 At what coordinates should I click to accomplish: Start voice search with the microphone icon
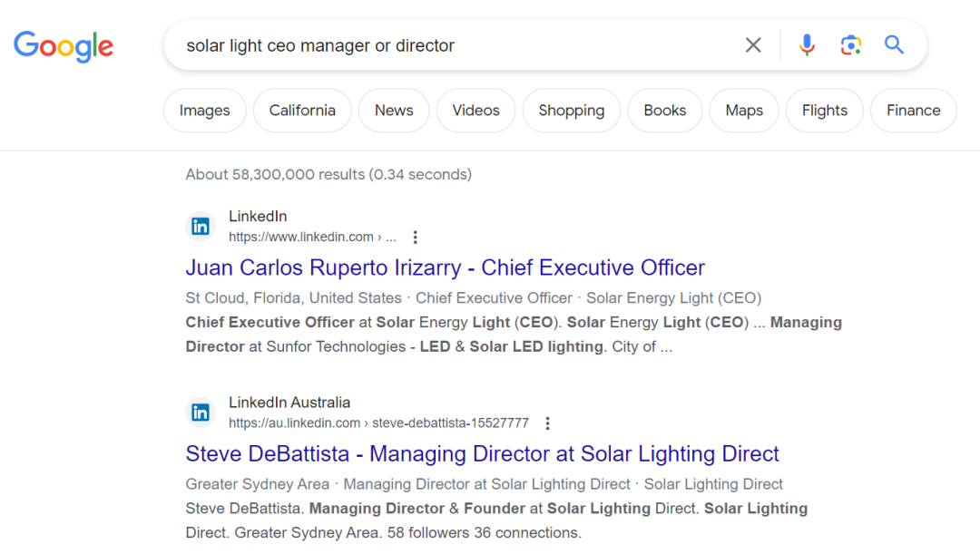tap(807, 45)
